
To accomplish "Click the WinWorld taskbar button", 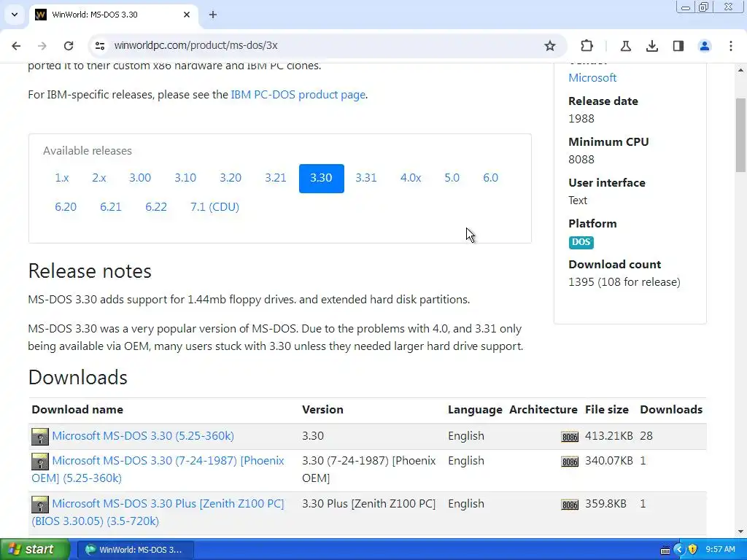I will coord(135,550).
